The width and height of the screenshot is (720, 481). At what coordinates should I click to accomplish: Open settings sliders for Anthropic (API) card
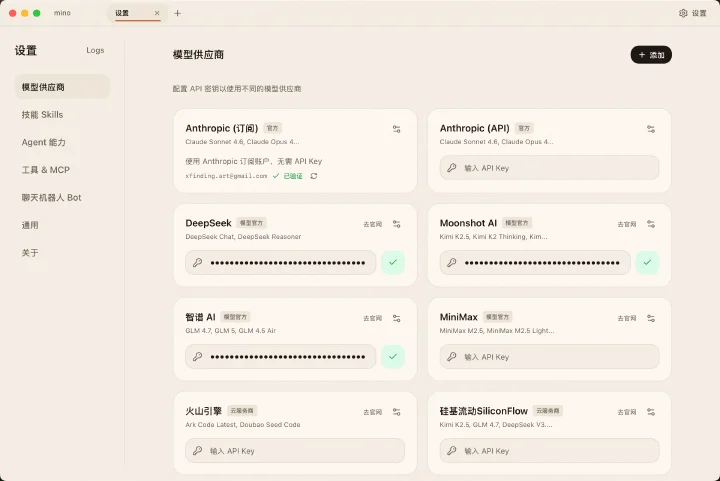coord(651,129)
